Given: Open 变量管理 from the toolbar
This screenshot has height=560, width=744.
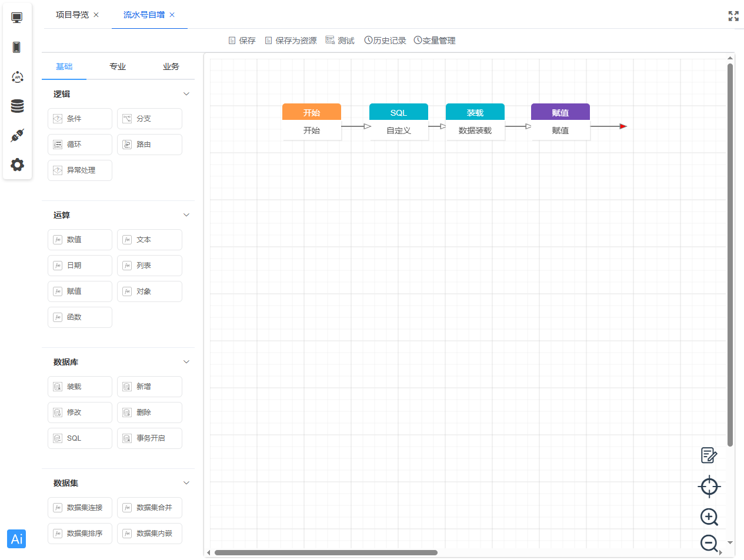Looking at the screenshot, I should pyautogui.click(x=435, y=41).
